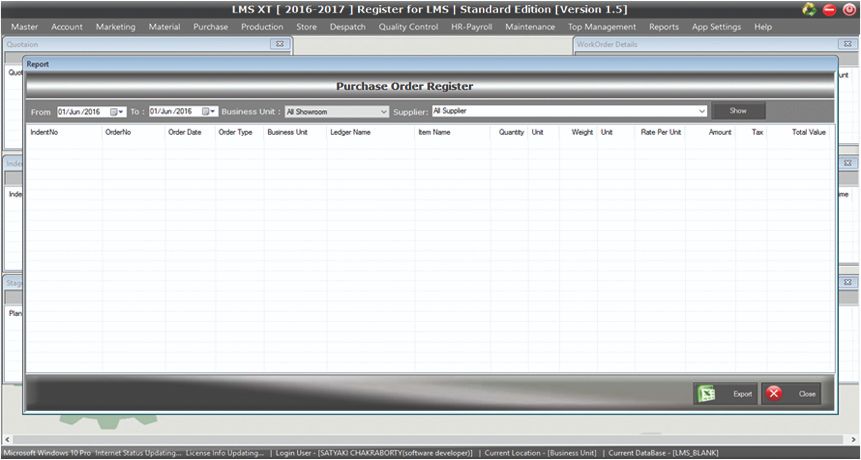Click the red X close icon in report footer
This screenshot has height=460, width=861.
774,394
